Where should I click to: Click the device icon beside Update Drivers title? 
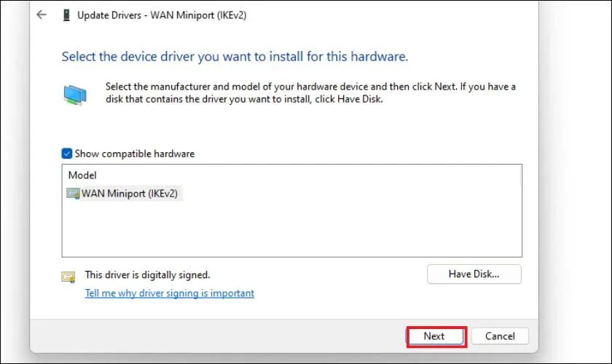[65, 15]
